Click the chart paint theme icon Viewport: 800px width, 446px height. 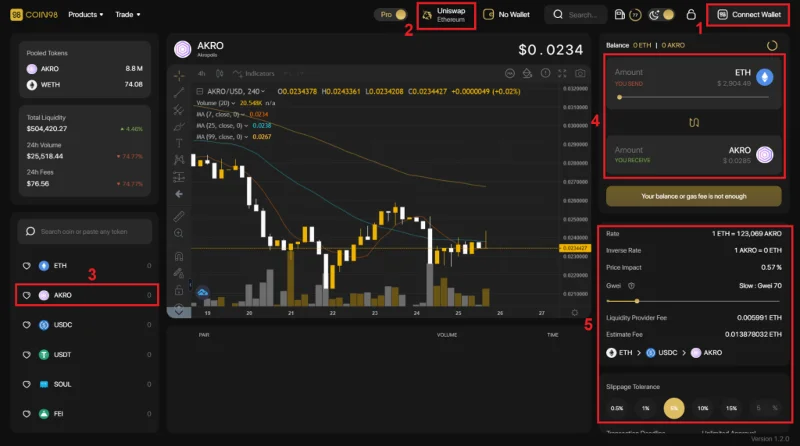[528, 73]
